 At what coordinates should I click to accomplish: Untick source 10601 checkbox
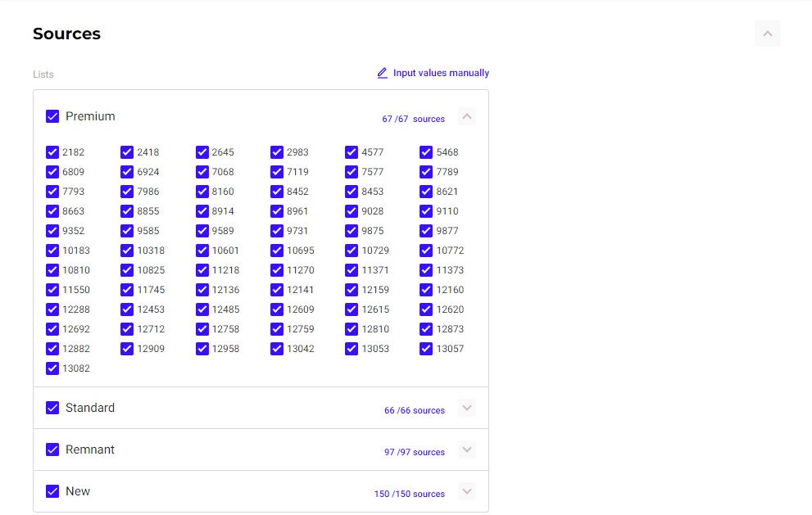(x=202, y=251)
